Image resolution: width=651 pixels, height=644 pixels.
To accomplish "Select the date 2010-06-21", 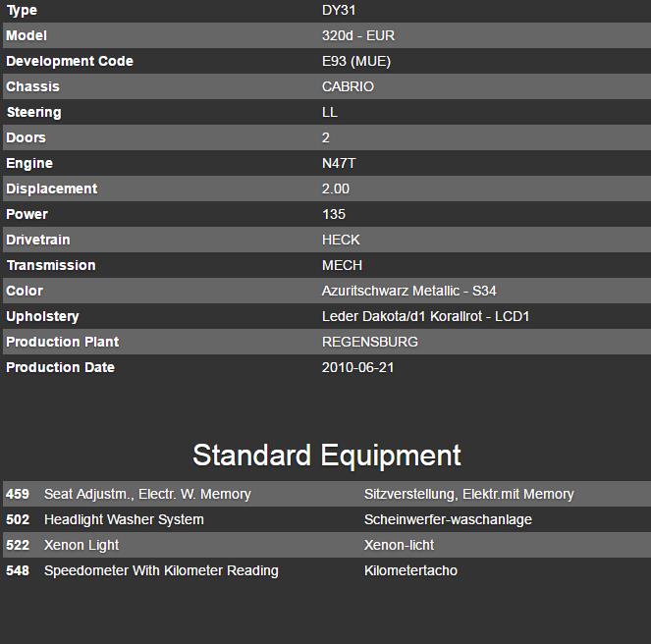I will click(x=357, y=367).
